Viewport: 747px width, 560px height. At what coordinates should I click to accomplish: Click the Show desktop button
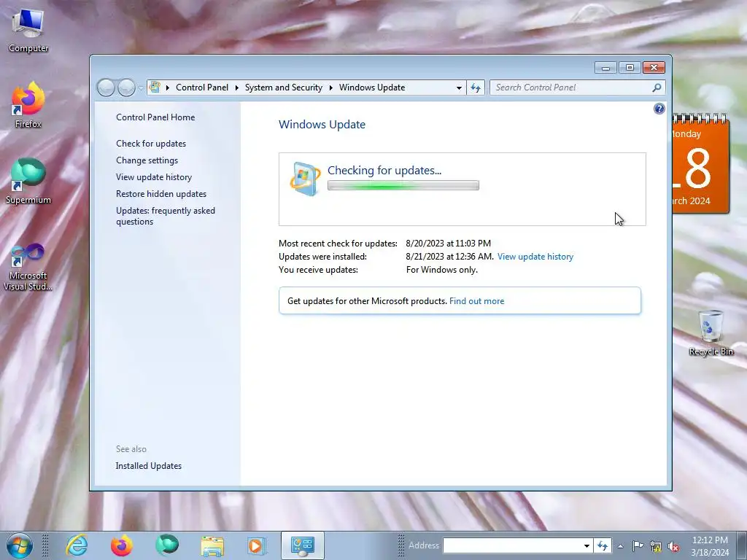point(741,545)
